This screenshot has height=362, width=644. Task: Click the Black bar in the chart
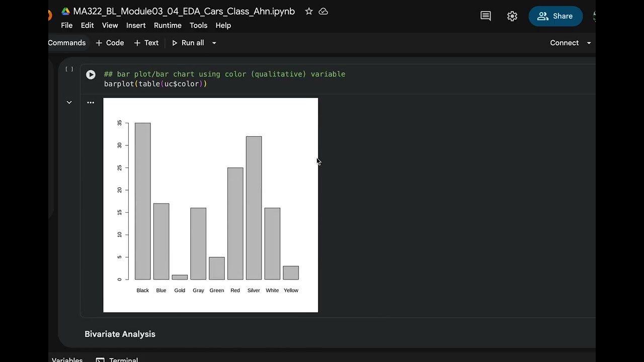(143, 201)
